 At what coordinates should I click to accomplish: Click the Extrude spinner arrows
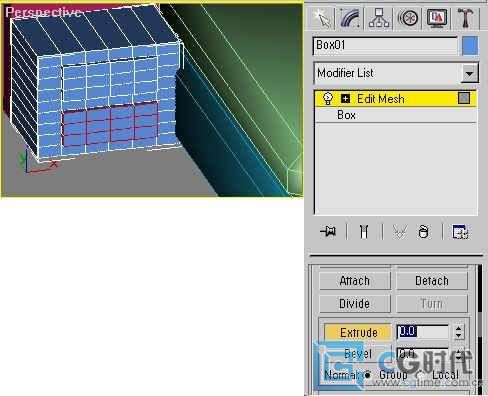[x=459, y=332]
